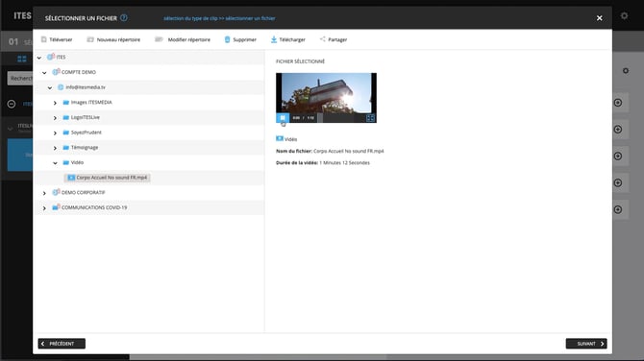The image size is (644, 361).
Task: Click the third plus icon in background list
Action: [618, 156]
